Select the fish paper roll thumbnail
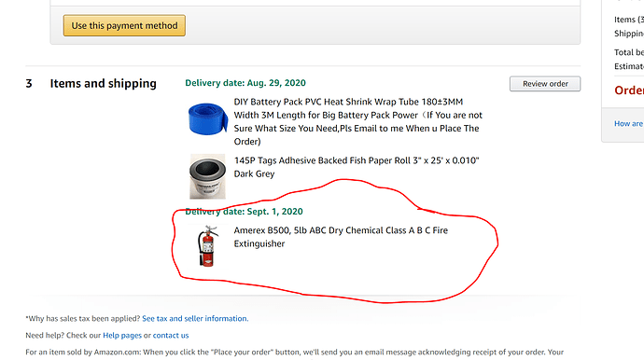Viewport: 644px width, 360px height. (x=207, y=176)
